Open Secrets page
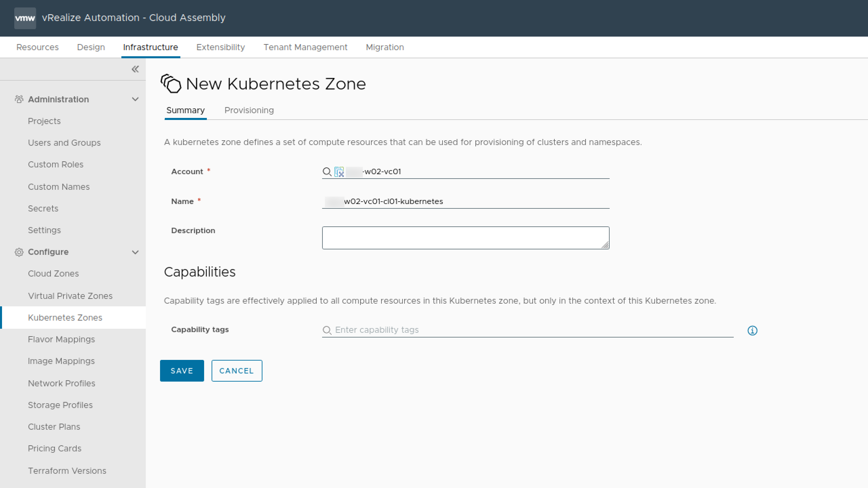The height and width of the screenshot is (488, 868). pyautogui.click(x=43, y=208)
